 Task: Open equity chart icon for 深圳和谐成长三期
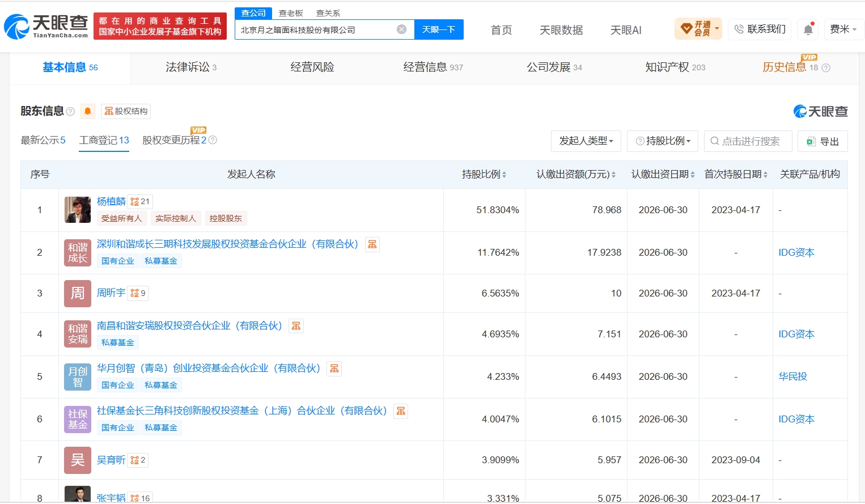pos(372,244)
